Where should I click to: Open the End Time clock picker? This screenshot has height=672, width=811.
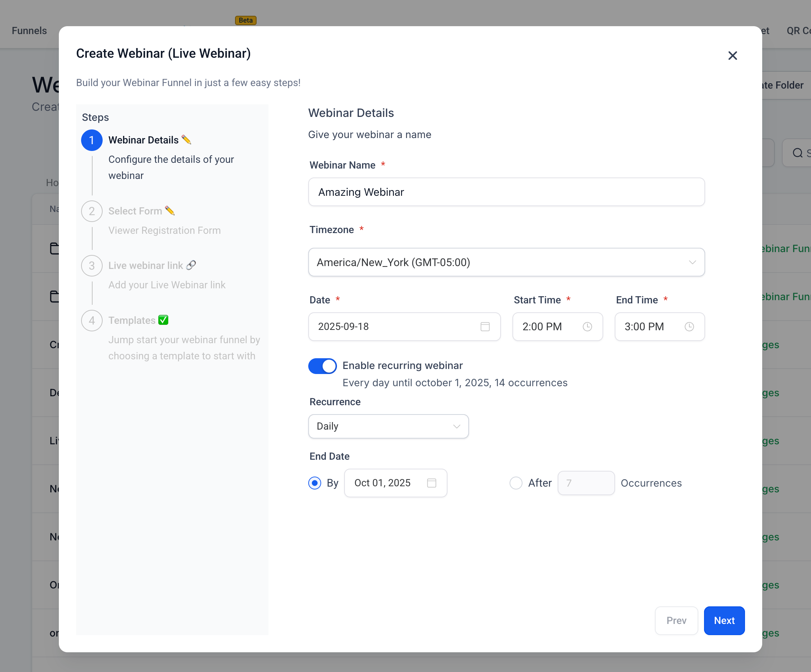690,327
